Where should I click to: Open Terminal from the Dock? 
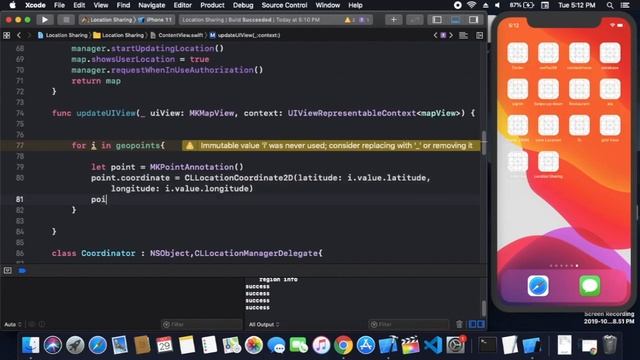click(487, 345)
